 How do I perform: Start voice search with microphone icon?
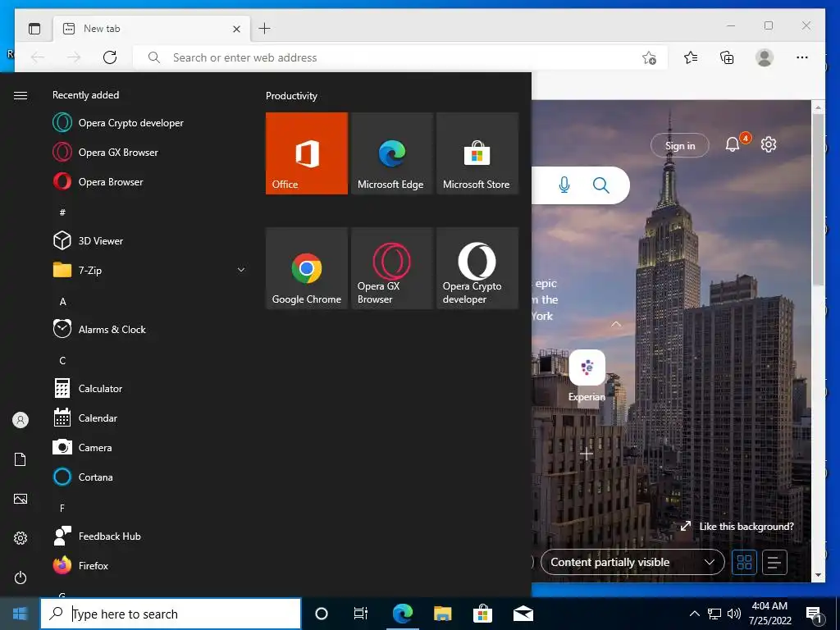(564, 185)
